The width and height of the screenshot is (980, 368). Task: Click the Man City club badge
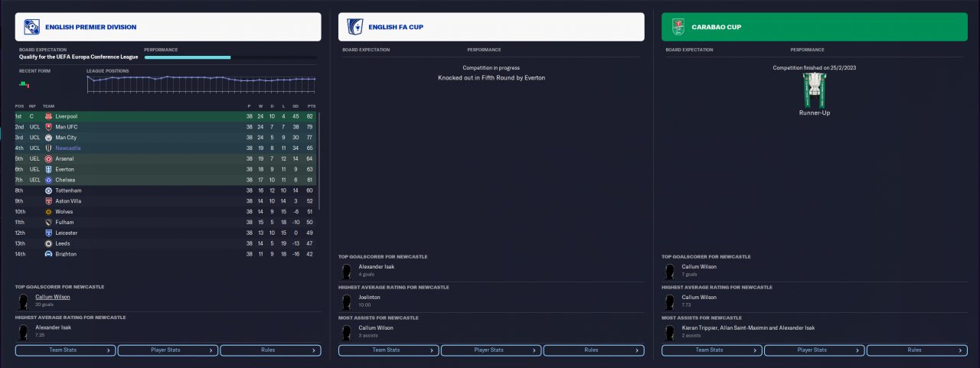click(x=48, y=138)
